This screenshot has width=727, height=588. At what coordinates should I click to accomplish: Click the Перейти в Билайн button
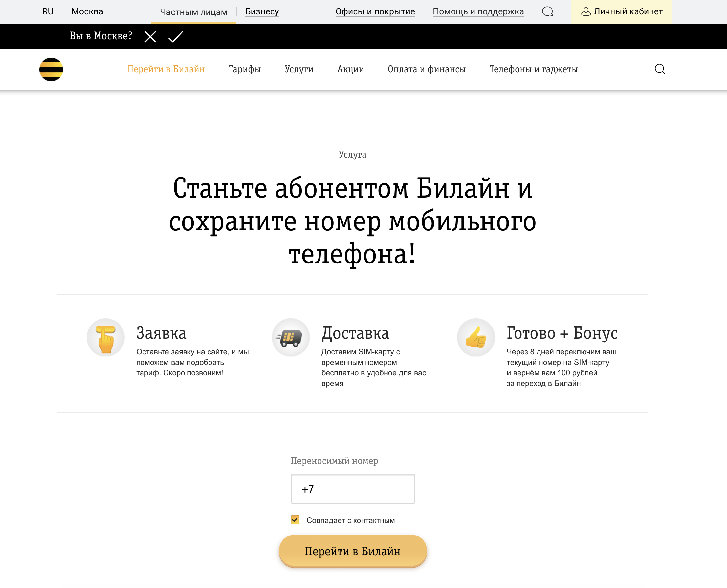coord(354,551)
